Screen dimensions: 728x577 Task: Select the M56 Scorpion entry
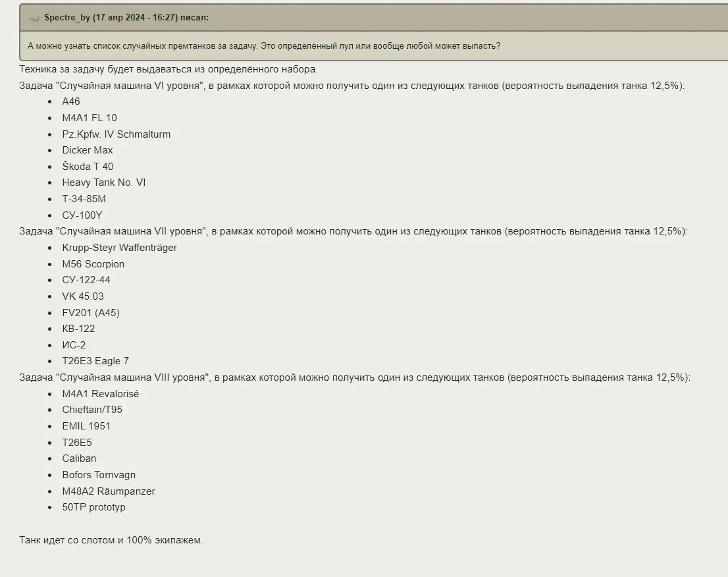point(93,264)
